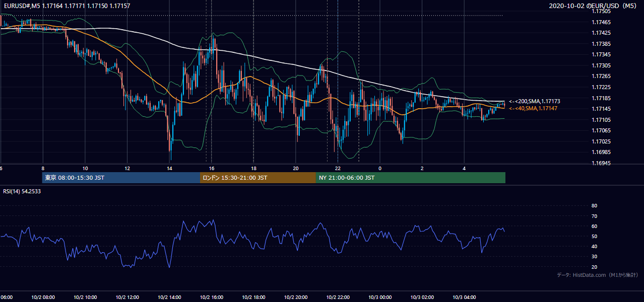Click the RSI scale value 40
644x302 pixels.
point(594,246)
